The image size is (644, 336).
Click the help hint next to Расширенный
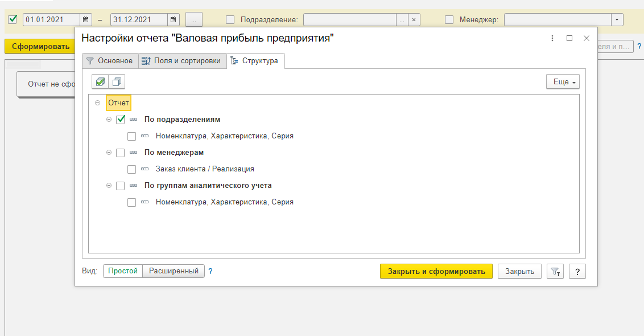(210, 271)
